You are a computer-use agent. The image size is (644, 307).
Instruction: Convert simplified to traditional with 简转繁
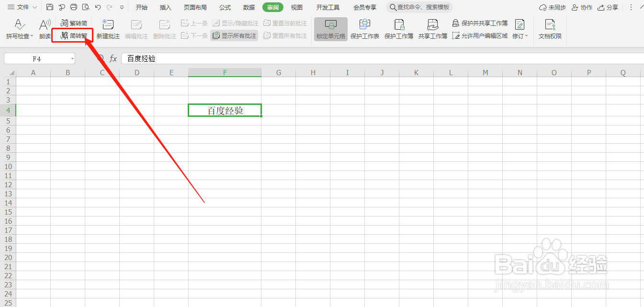coord(74,35)
